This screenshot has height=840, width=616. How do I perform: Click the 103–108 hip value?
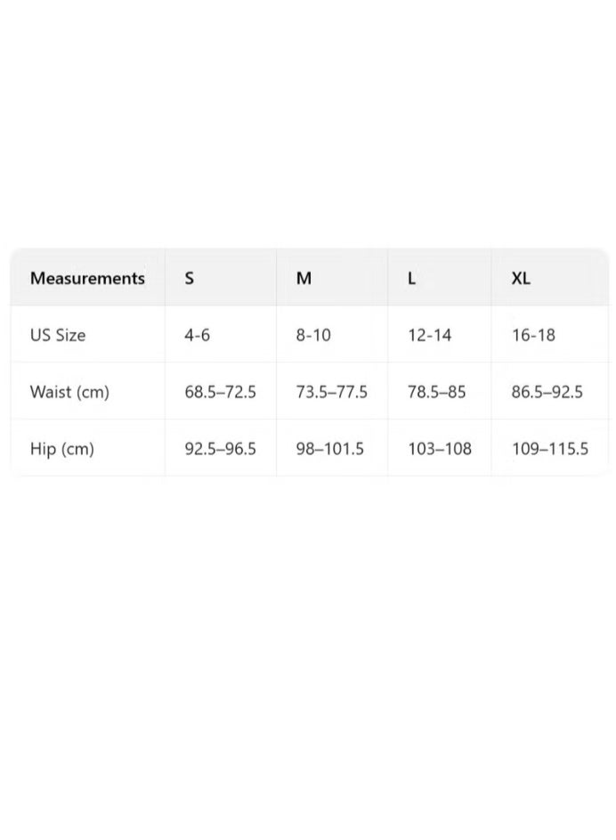[439, 449]
